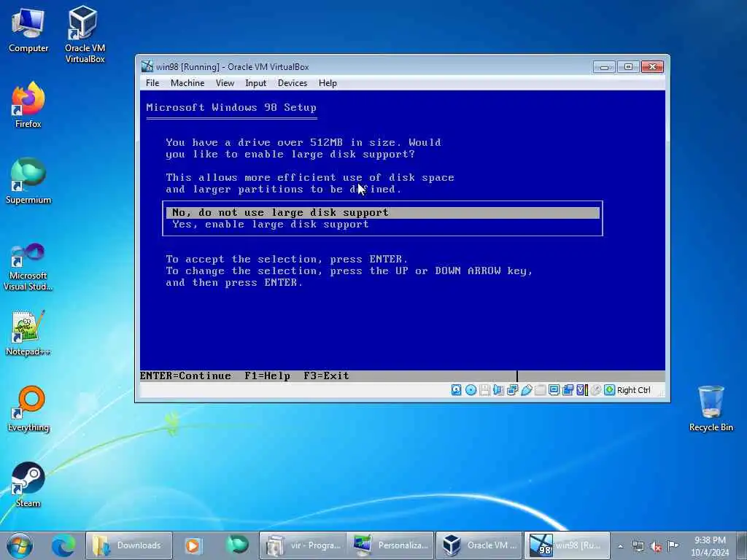Open the USB devices status indicator
Screen dimensions: 747x560
[x=526, y=390]
